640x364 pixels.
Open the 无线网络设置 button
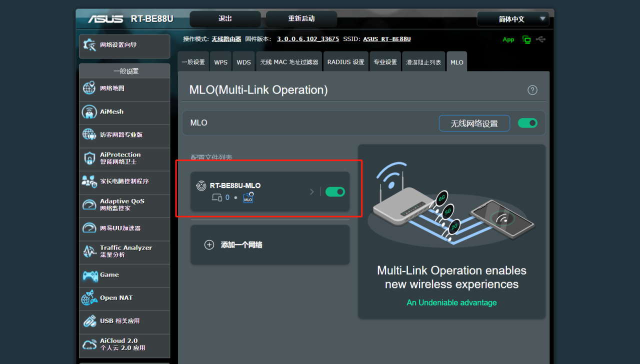(x=474, y=123)
